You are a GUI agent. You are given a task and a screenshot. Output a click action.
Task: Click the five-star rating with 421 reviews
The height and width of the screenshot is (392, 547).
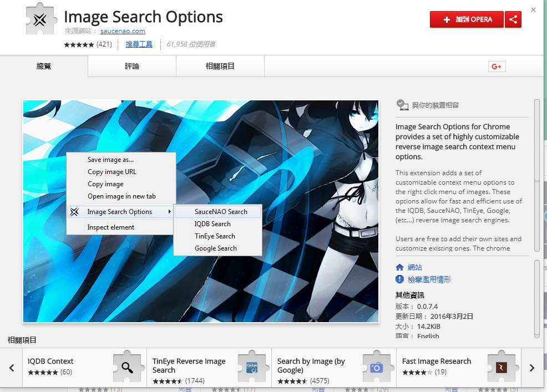click(88, 44)
